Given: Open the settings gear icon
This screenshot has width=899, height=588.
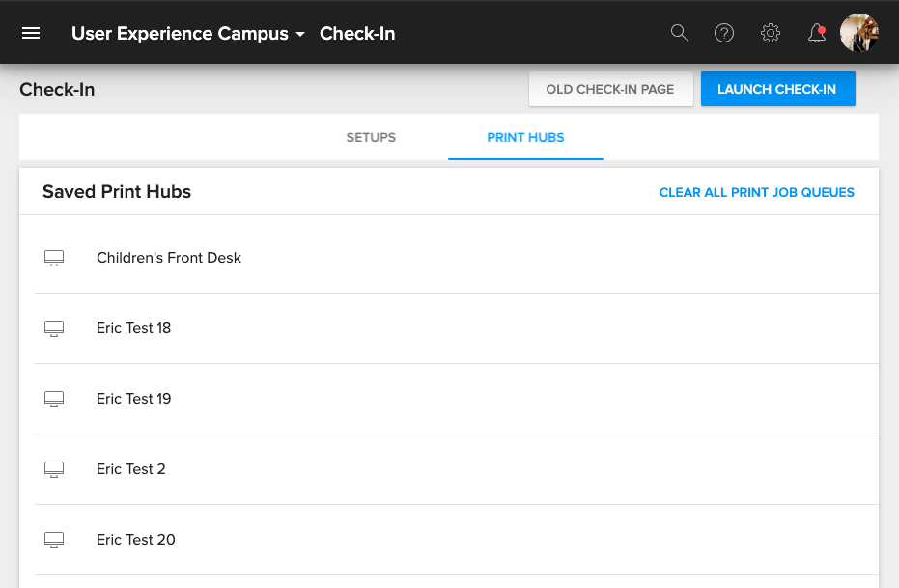Looking at the screenshot, I should pyautogui.click(x=770, y=32).
